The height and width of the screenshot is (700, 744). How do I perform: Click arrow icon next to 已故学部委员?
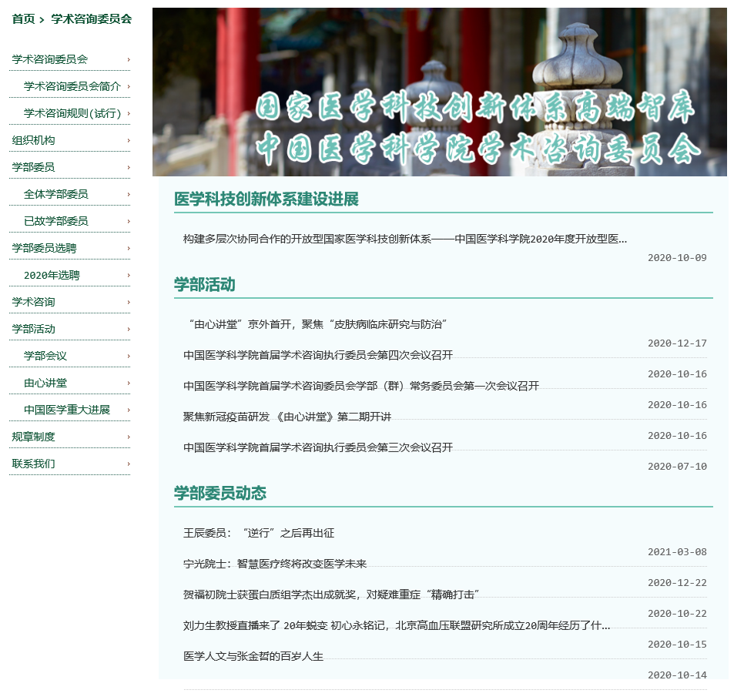(x=129, y=221)
